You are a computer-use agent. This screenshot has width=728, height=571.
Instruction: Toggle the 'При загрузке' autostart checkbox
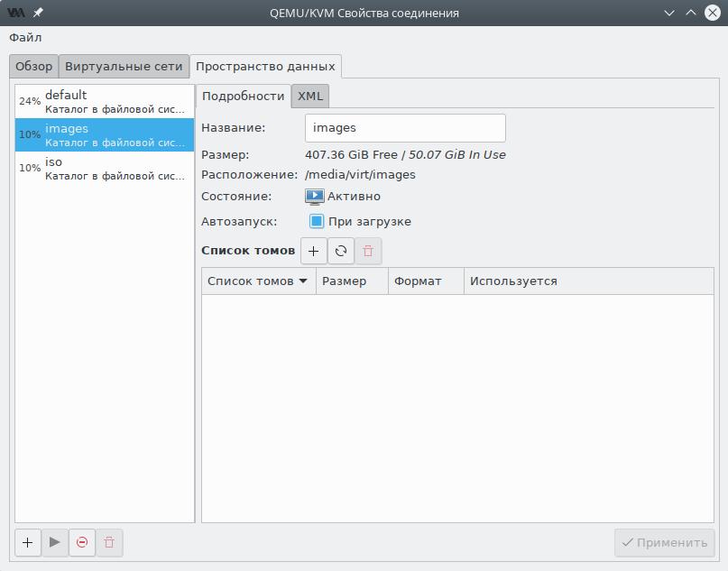point(317,221)
